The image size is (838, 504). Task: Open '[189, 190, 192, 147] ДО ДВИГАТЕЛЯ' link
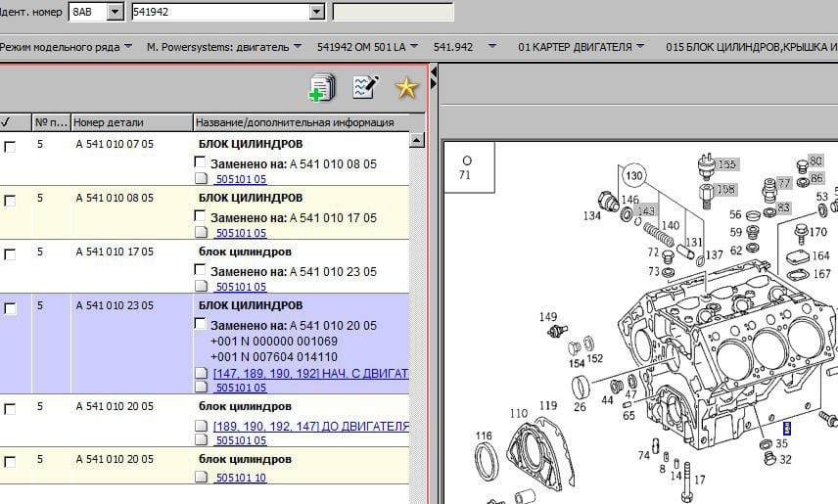(310, 426)
